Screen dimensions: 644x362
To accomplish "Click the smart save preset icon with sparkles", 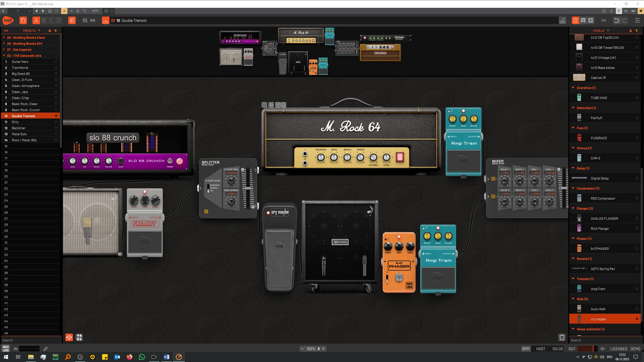I will pyautogui.click(x=562, y=20).
